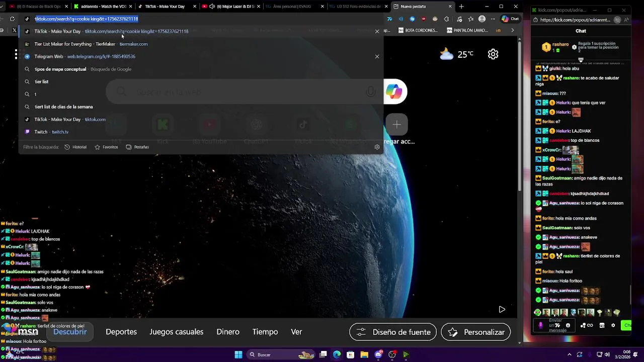The image size is (644, 362).
Task: Mute audio on the Major Lazer tab
Action: tap(212, 7)
